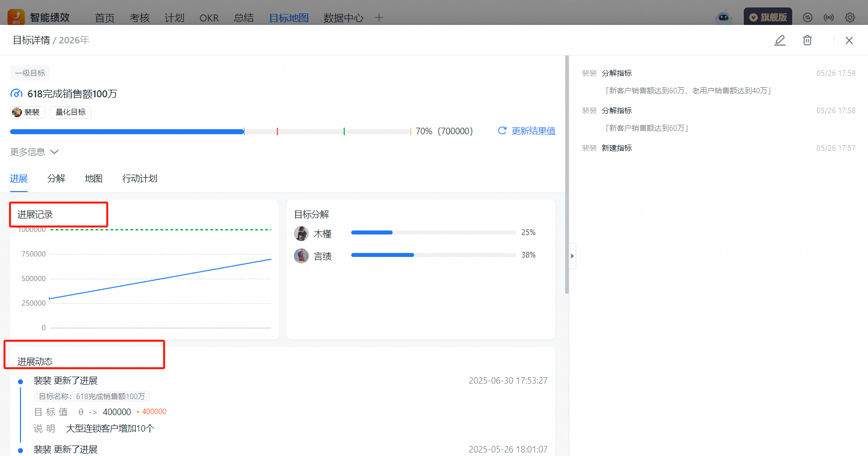The image size is (868, 456).
Task: Click the red marker on progress bar
Action: pos(277,132)
